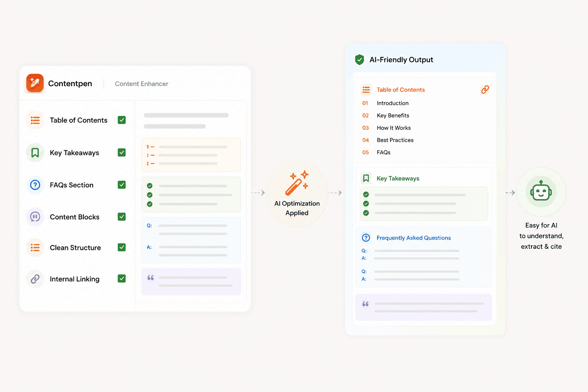Click the orange bulleted list preview block

[x=191, y=155]
